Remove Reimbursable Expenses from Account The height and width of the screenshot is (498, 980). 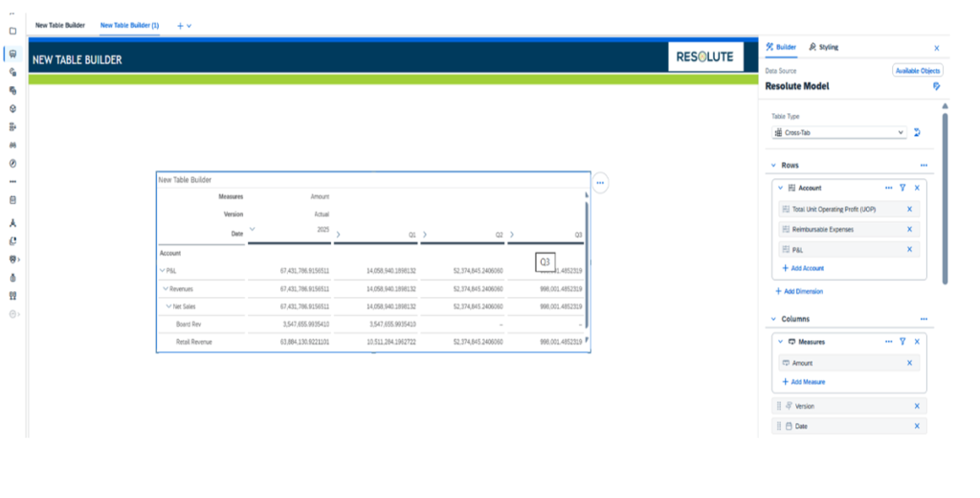tap(909, 229)
